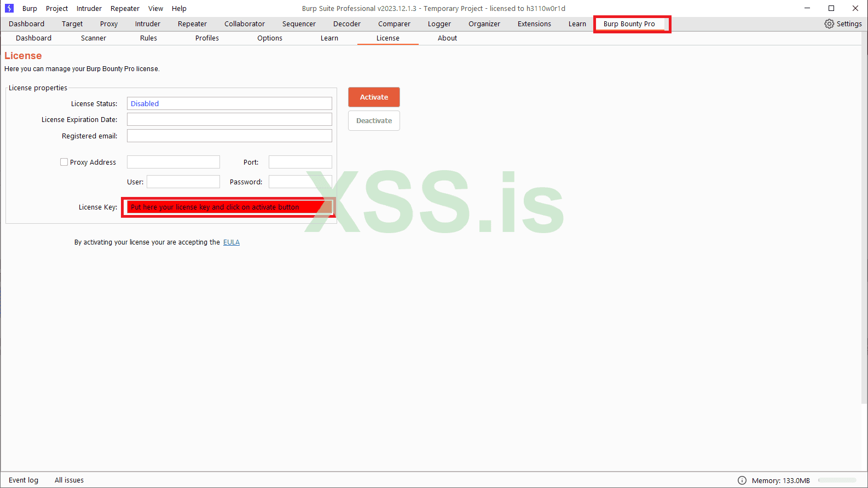Click the Activate button

pyautogui.click(x=374, y=97)
